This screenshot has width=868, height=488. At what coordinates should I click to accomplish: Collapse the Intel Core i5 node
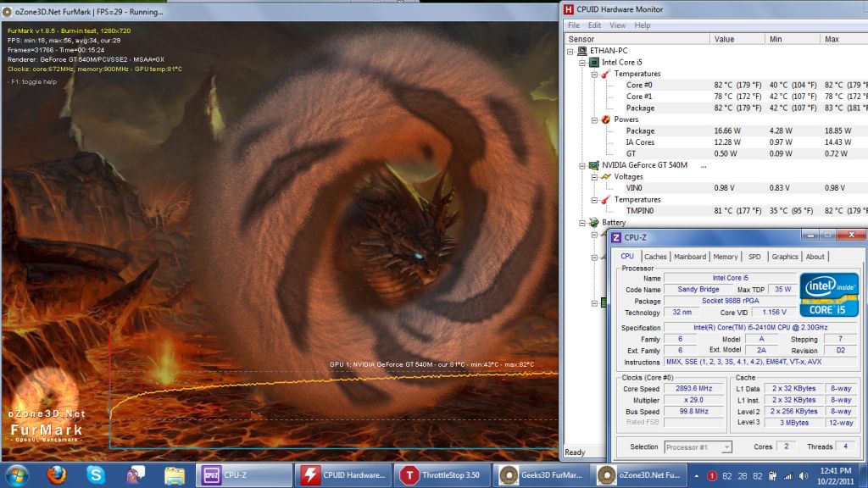click(x=582, y=63)
